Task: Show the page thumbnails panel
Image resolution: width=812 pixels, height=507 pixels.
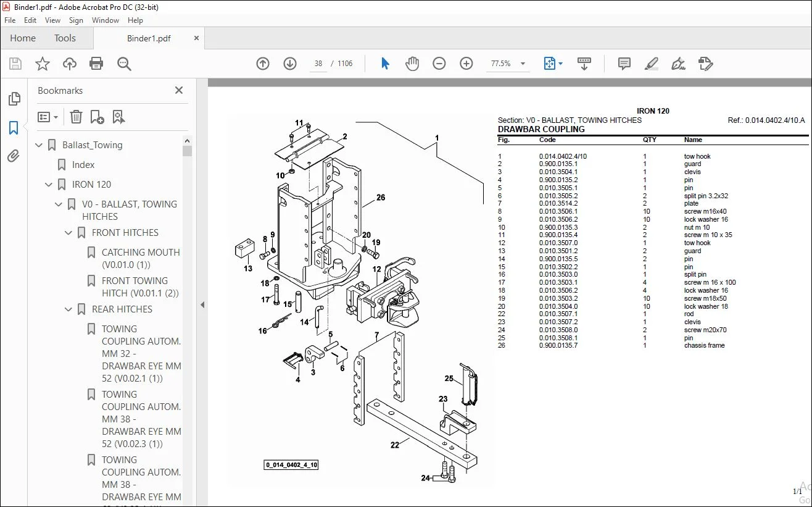Action: 14,99
